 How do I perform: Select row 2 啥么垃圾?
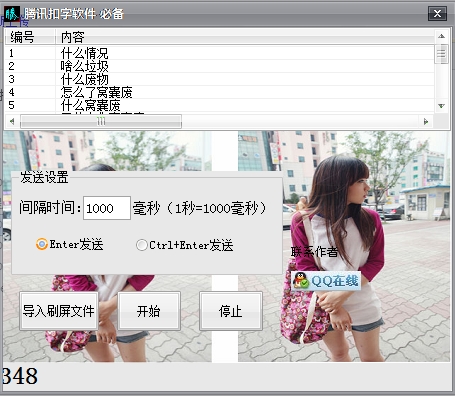click(220, 66)
